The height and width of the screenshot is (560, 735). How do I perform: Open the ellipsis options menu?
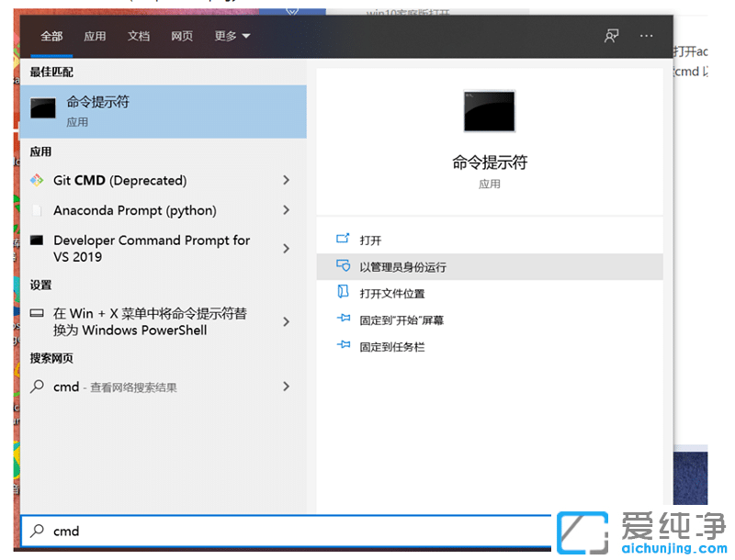[646, 36]
